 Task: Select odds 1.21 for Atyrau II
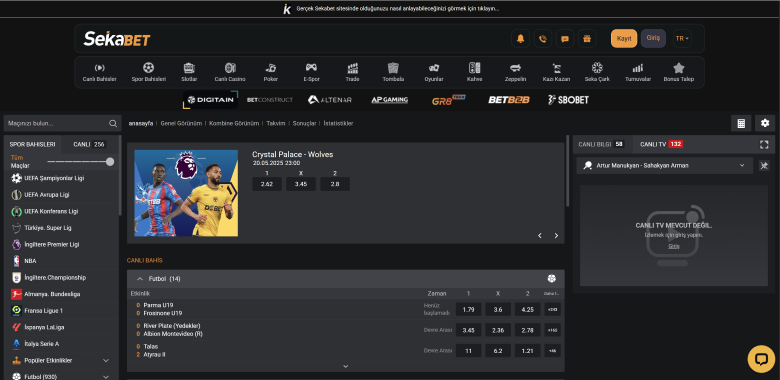coord(527,351)
